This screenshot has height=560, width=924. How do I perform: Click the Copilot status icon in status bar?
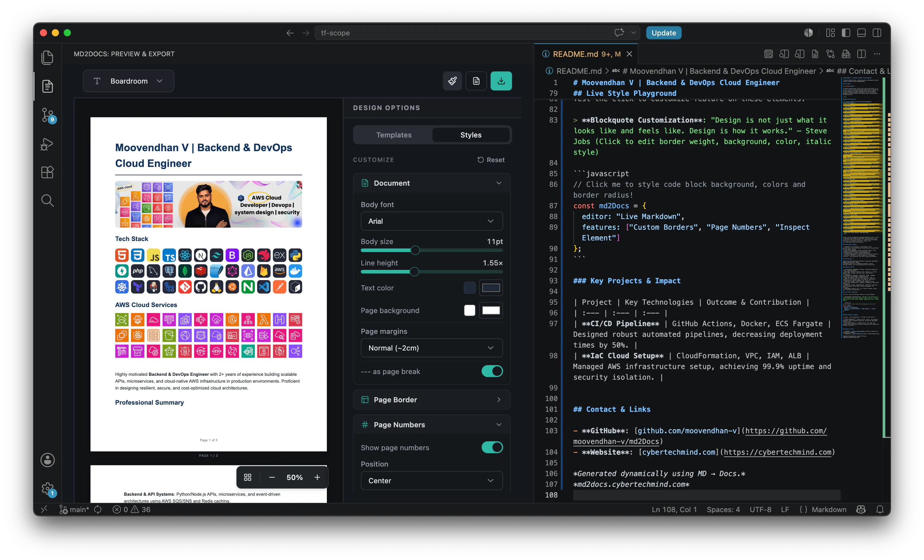tap(861, 509)
